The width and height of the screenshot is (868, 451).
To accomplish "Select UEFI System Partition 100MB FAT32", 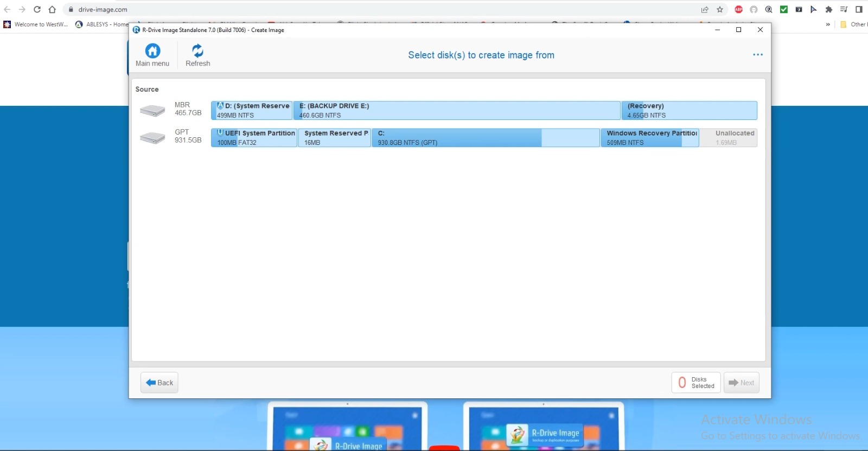I will pyautogui.click(x=254, y=137).
